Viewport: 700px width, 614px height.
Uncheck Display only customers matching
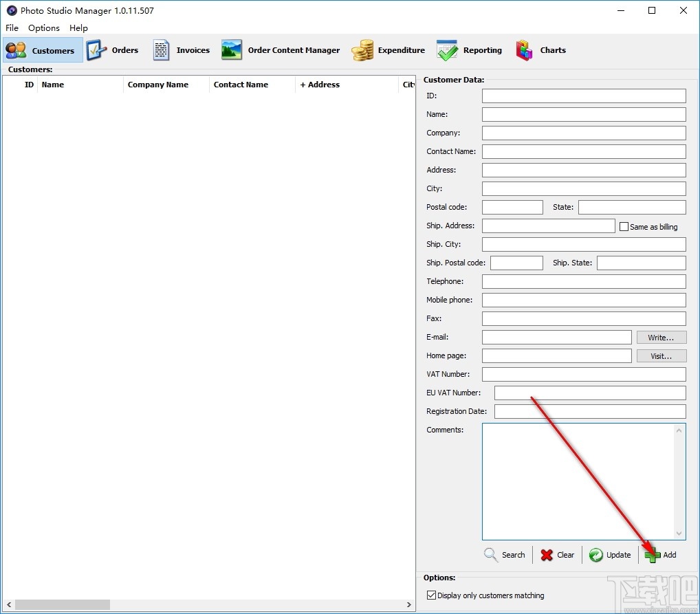[431, 595]
